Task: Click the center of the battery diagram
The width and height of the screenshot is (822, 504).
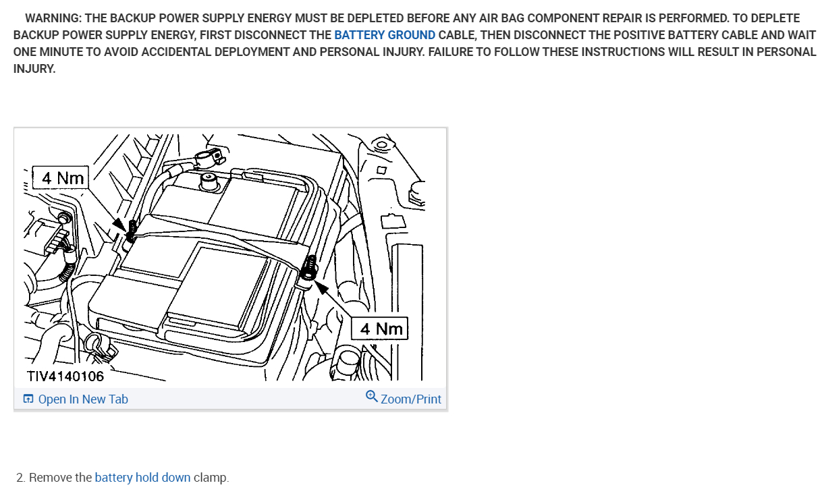Action: (230, 257)
